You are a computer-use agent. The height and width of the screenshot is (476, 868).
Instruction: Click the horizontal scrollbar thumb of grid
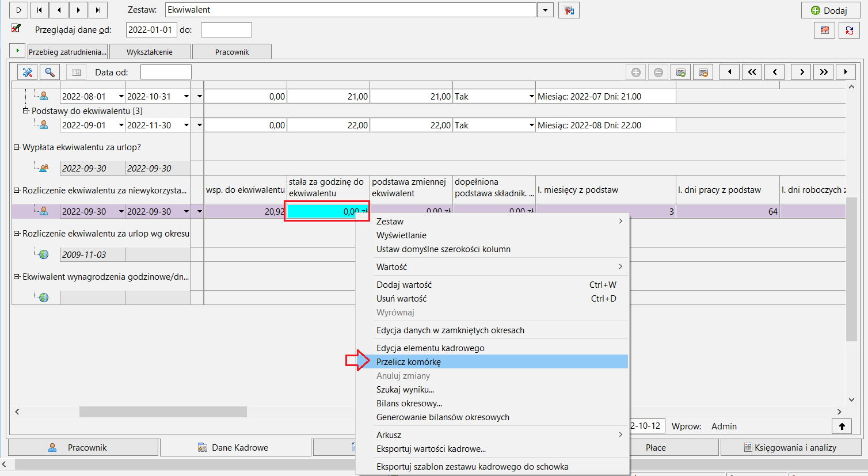pyautogui.click(x=163, y=412)
